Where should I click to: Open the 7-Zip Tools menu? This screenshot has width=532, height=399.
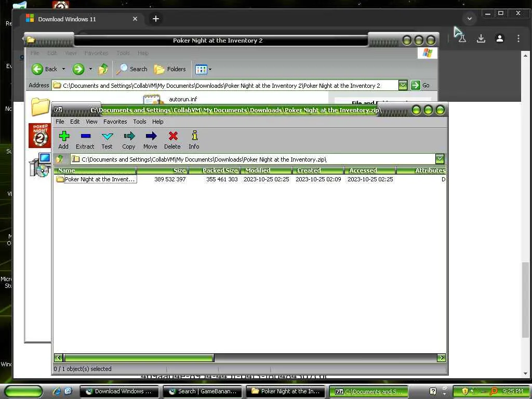pos(139,122)
